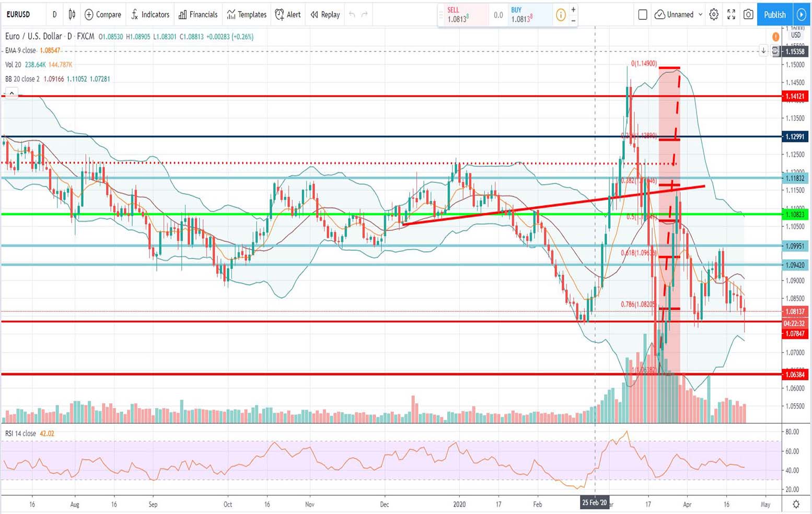Start bar Replay mode

point(325,15)
